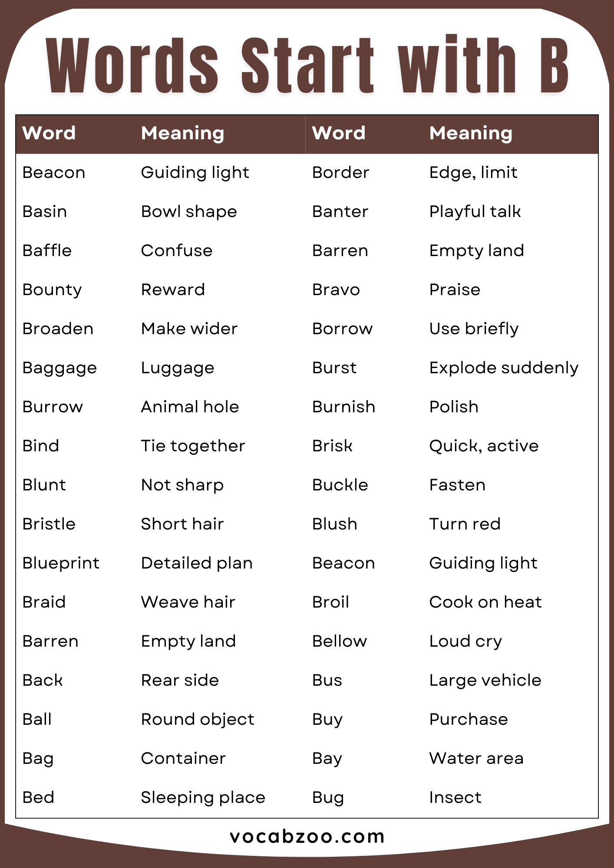Select the word "Banter"
Viewport: 614px width, 868px height.
point(340,211)
